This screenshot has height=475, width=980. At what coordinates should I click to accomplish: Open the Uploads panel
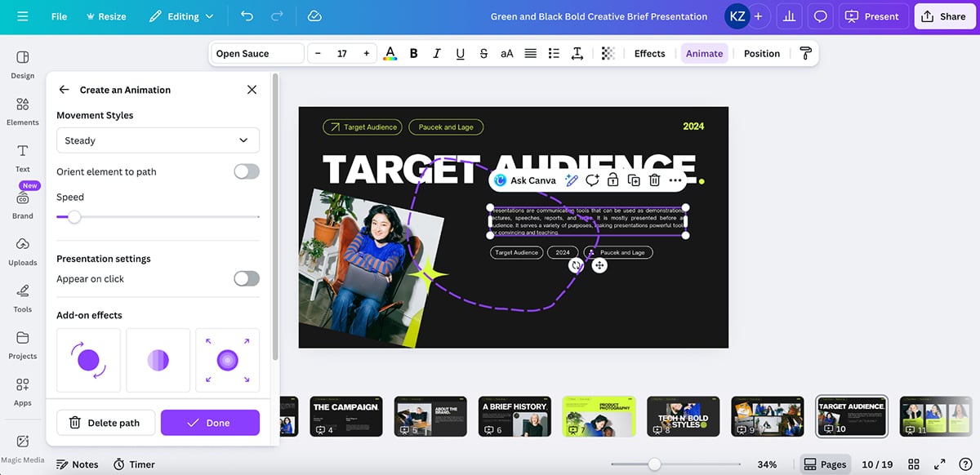click(22, 253)
